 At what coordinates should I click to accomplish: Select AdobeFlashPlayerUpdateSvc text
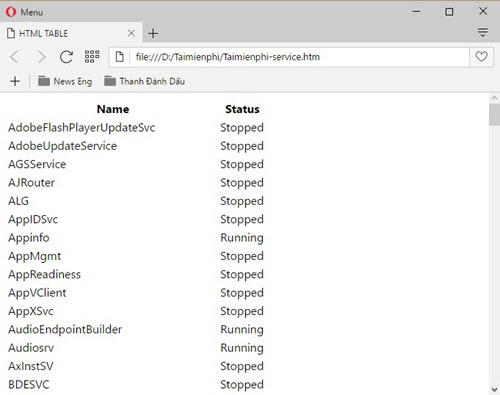pos(82,128)
